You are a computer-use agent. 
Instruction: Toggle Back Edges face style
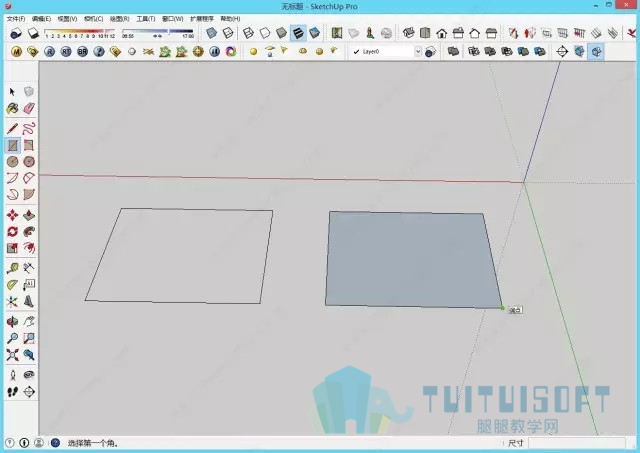tap(228, 33)
